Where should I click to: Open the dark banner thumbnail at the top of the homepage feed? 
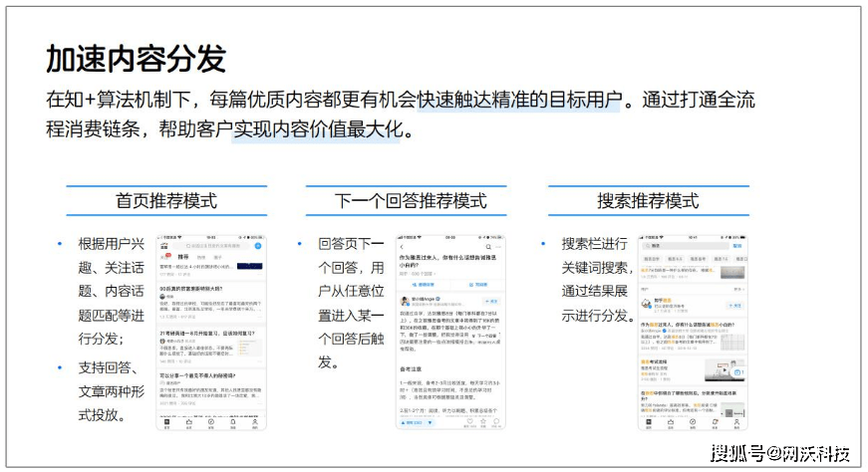(250, 266)
